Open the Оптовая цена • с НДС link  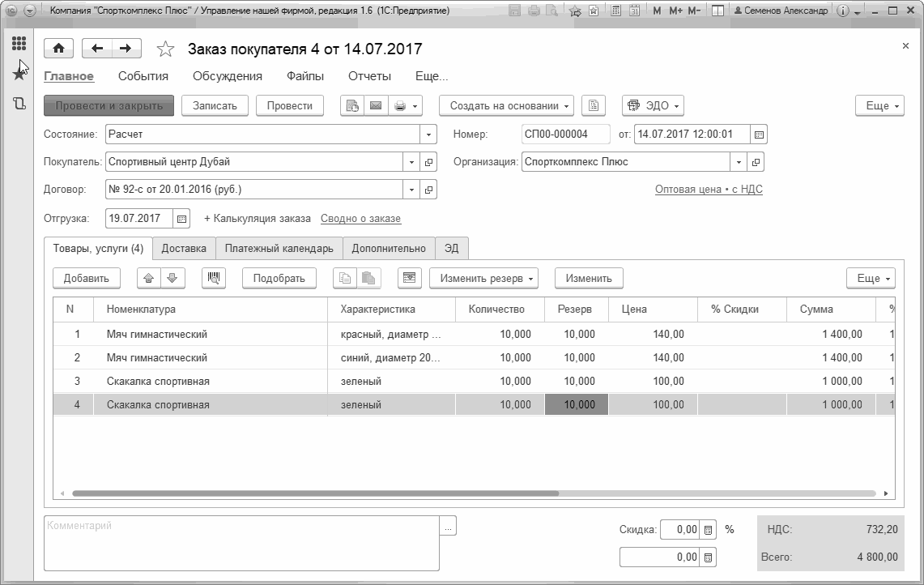709,190
